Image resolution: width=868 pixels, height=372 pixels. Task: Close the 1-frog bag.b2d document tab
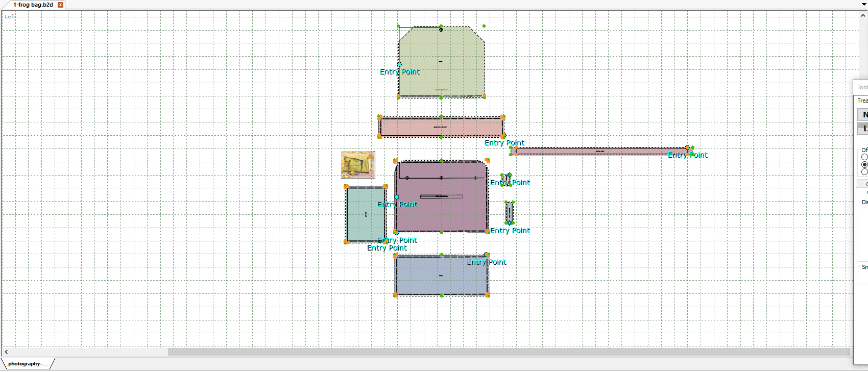(60, 5)
